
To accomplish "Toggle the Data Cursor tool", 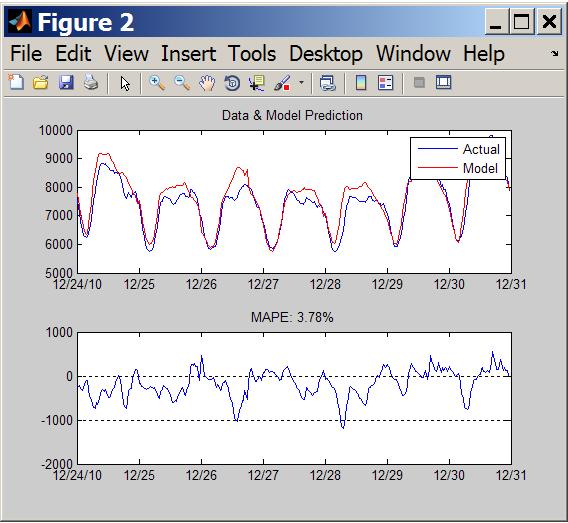I will pyautogui.click(x=257, y=83).
